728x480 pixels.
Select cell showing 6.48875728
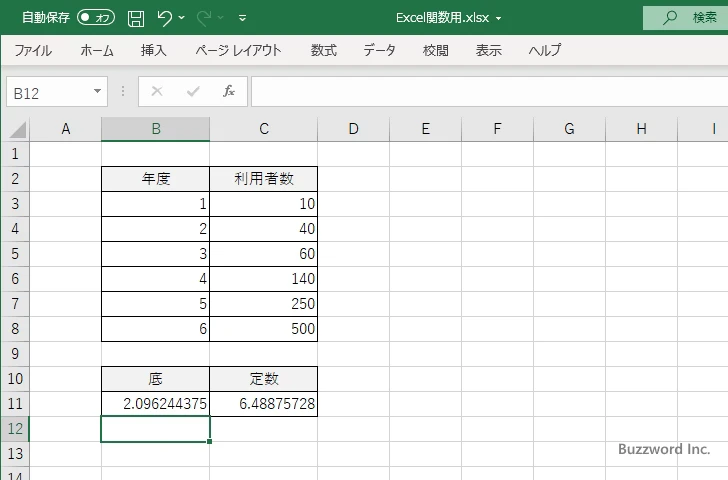coord(264,404)
